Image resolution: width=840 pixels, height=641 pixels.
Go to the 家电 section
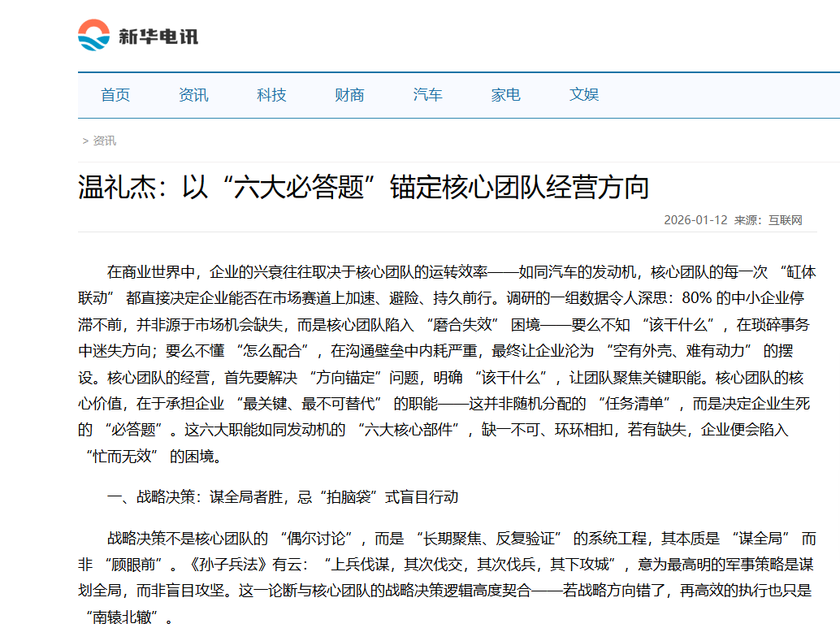click(x=506, y=95)
